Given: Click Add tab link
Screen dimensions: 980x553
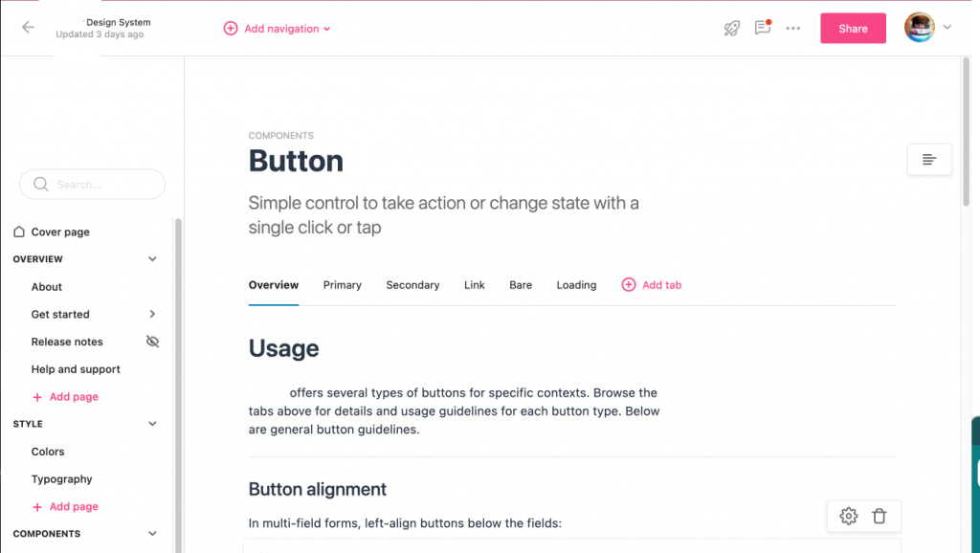Looking at the screenshot, I should [x=651, y=285].
